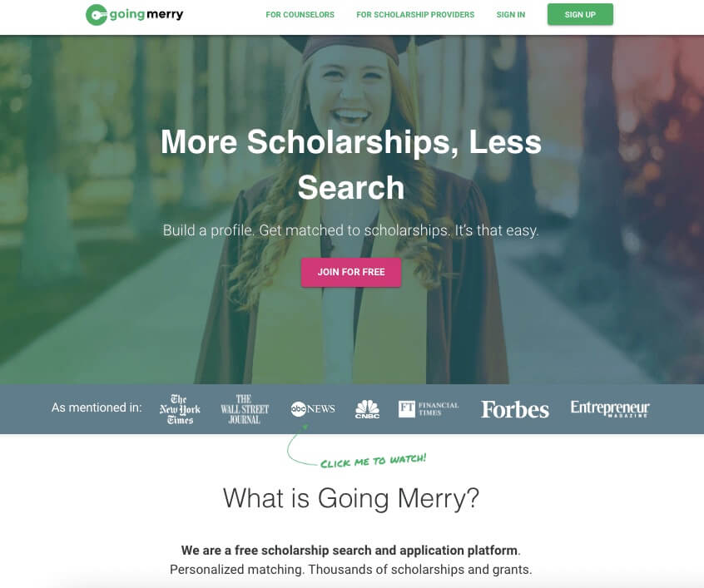
Task: Click the green Sign Up button
Action: tap(580, 14)
